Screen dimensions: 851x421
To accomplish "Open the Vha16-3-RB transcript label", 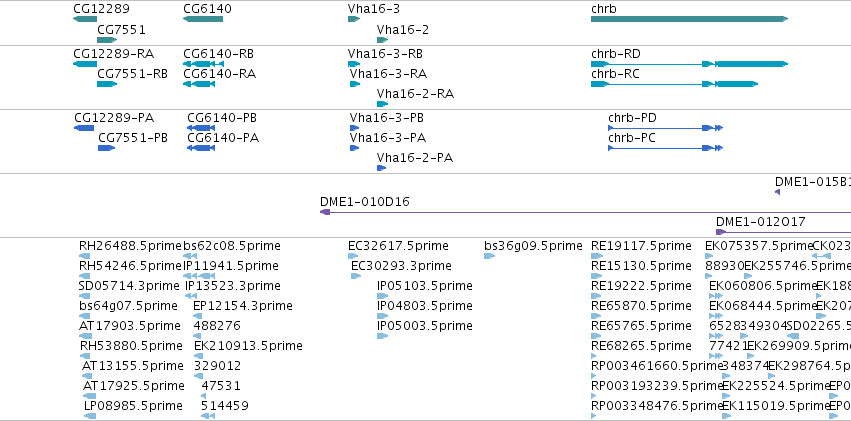I will coord(385,54).
